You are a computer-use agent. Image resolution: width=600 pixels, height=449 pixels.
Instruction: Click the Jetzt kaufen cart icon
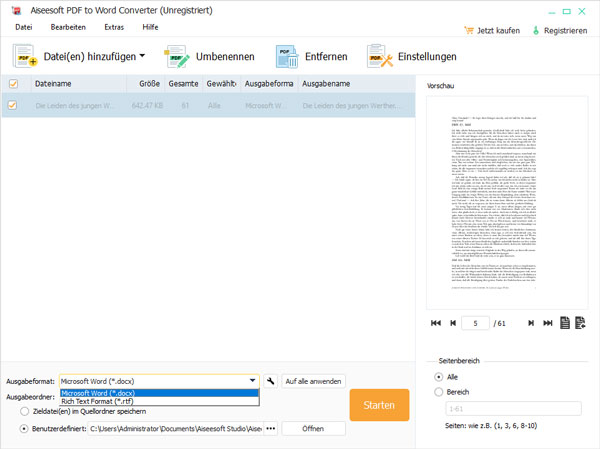469,30
